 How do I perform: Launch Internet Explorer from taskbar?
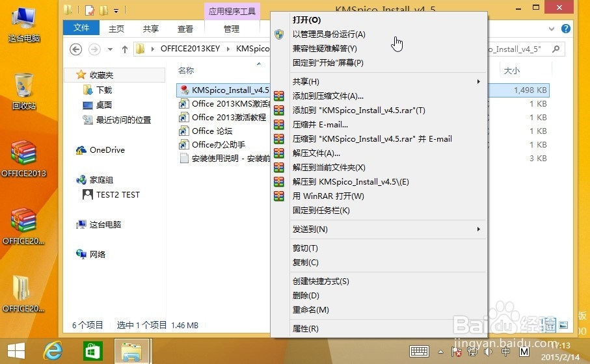pyautogui.click(x=53, y=351)
